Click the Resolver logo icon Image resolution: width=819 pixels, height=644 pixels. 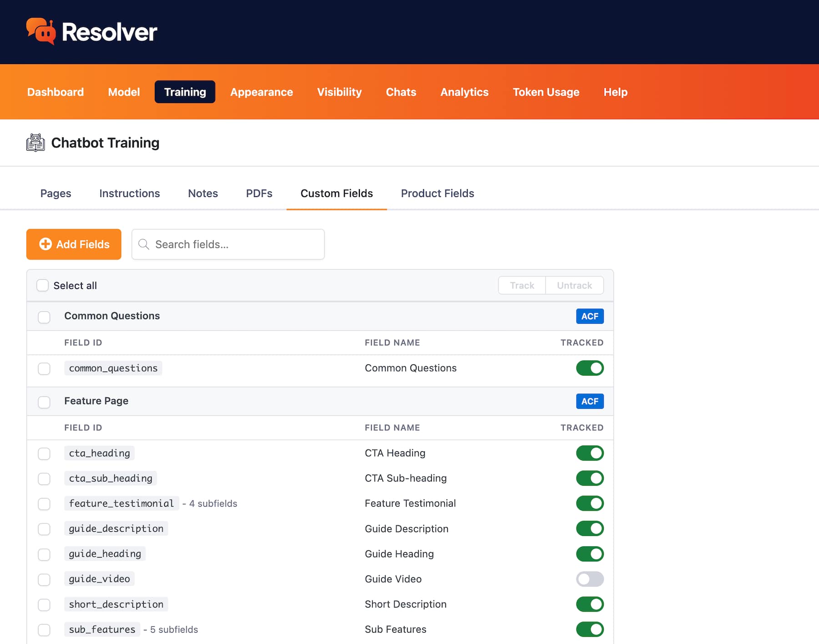tap(41, 31)
